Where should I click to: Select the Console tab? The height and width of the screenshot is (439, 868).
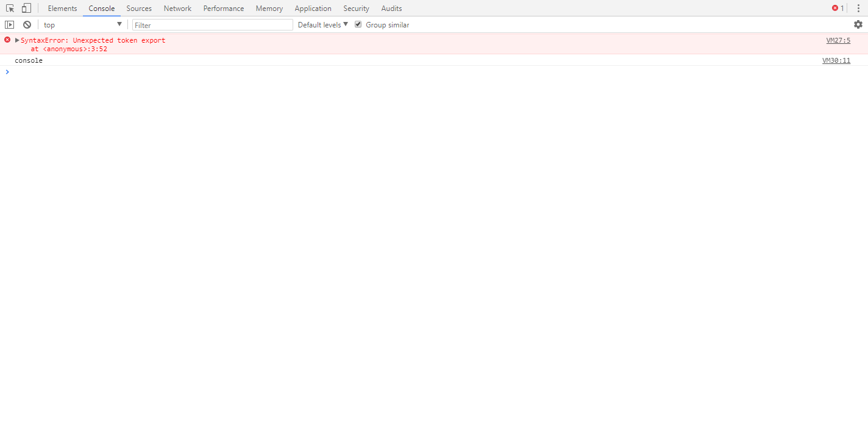(x=102, y=8)
